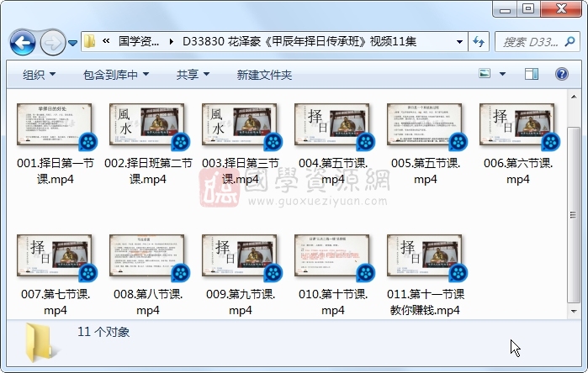588x373 pixels.
Task: Click file name 002.择日班第二节课.mp4
Action: click(148, 171)
